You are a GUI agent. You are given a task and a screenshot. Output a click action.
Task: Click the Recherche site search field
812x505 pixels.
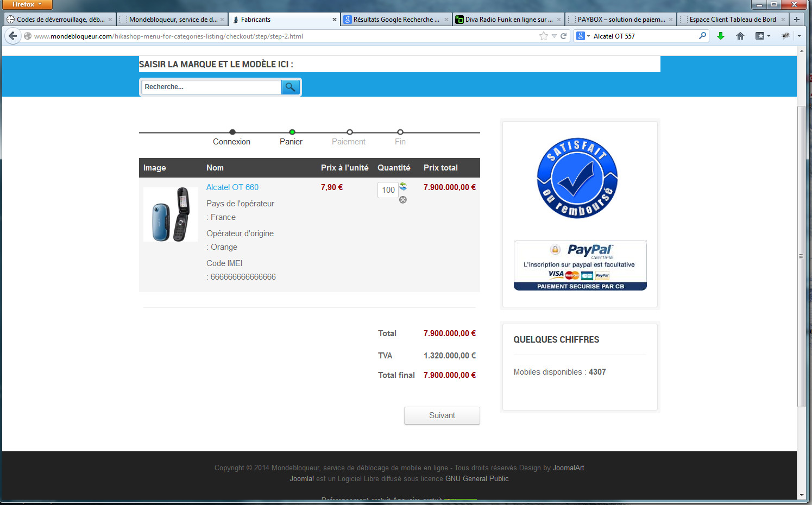tap(211, 87)
